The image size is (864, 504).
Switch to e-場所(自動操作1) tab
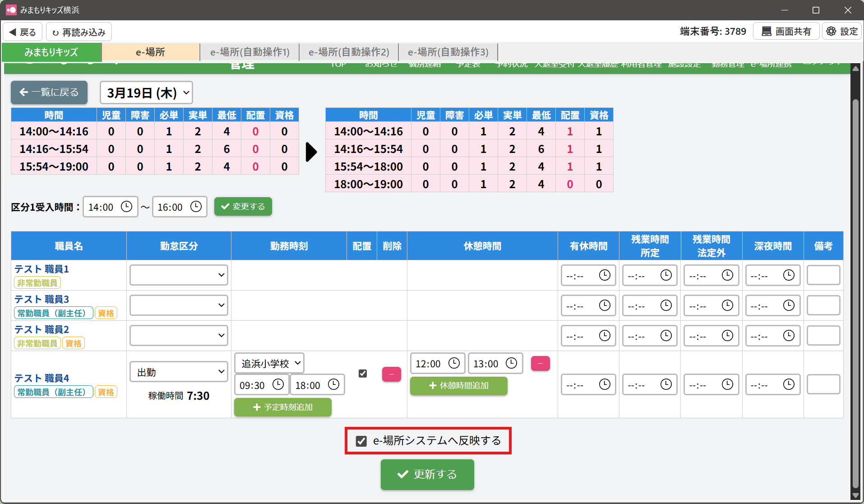tap(249, 52)
